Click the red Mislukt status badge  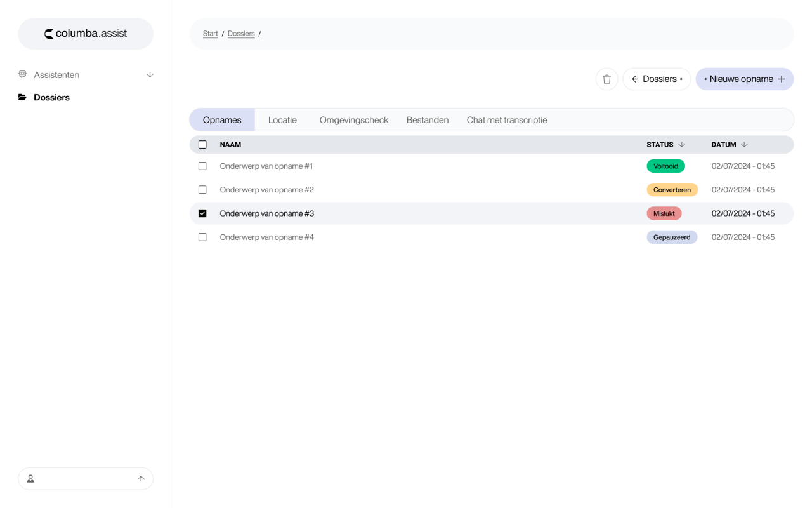[664, 213]
